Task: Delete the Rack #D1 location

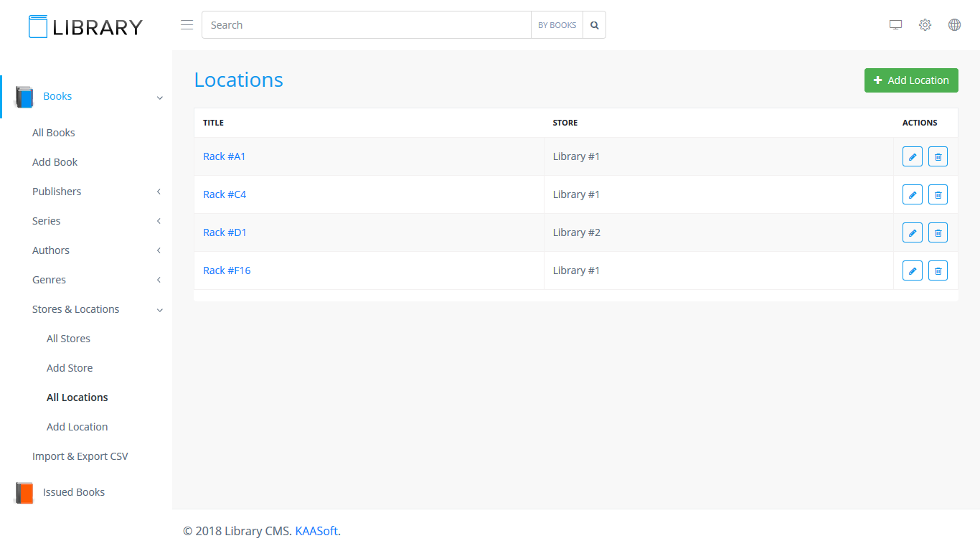Action: (938, 232)
